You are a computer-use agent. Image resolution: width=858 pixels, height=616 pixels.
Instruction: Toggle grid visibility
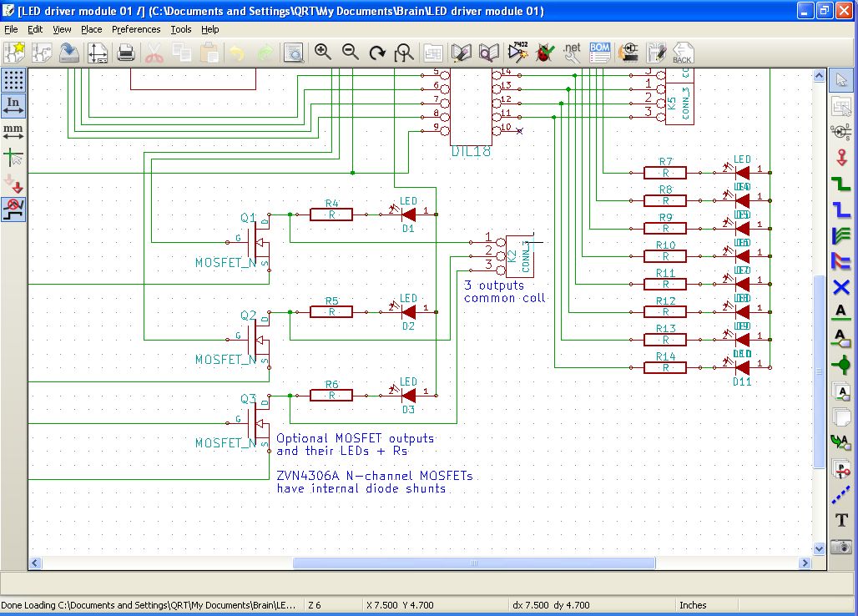coord(13,80)
